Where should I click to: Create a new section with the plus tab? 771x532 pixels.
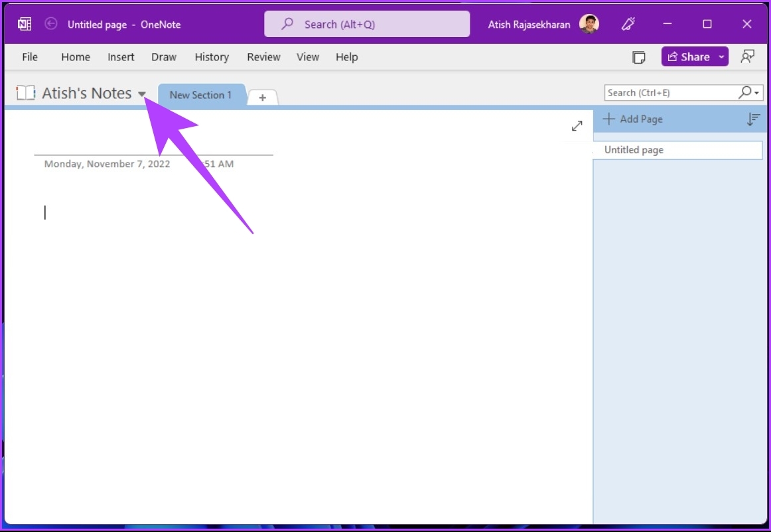click(x=262, y=98)
